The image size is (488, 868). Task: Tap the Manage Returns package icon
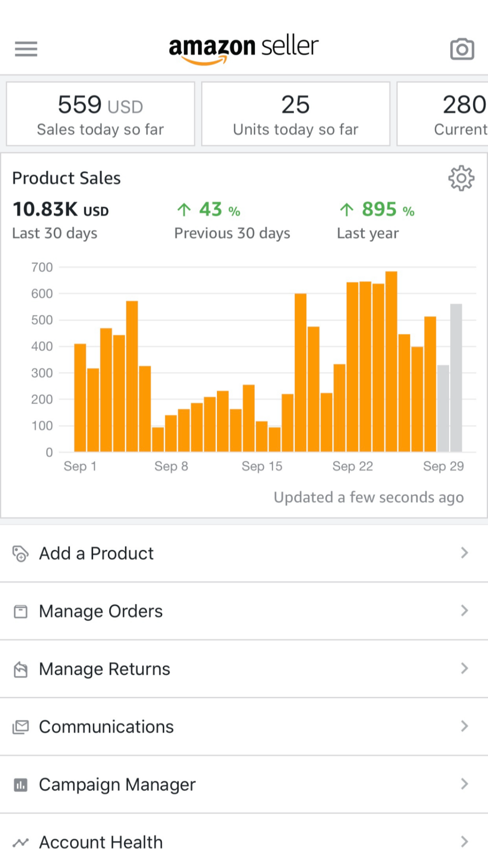click(20, 669)
